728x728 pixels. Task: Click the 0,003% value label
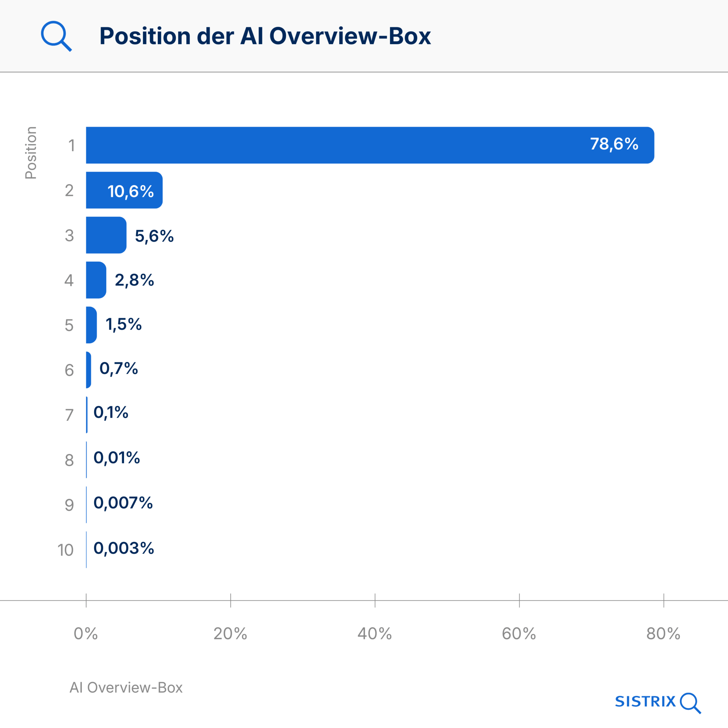point(124,548)
